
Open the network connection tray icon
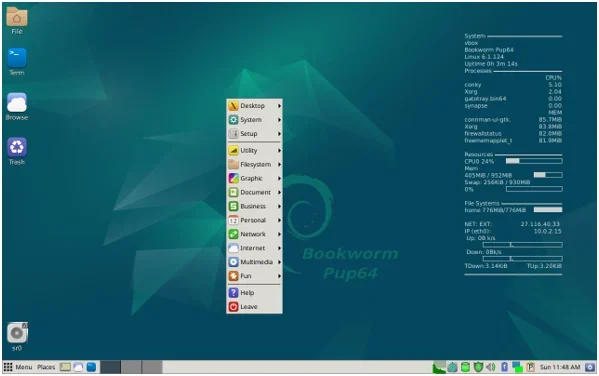(x=517, y=367)
